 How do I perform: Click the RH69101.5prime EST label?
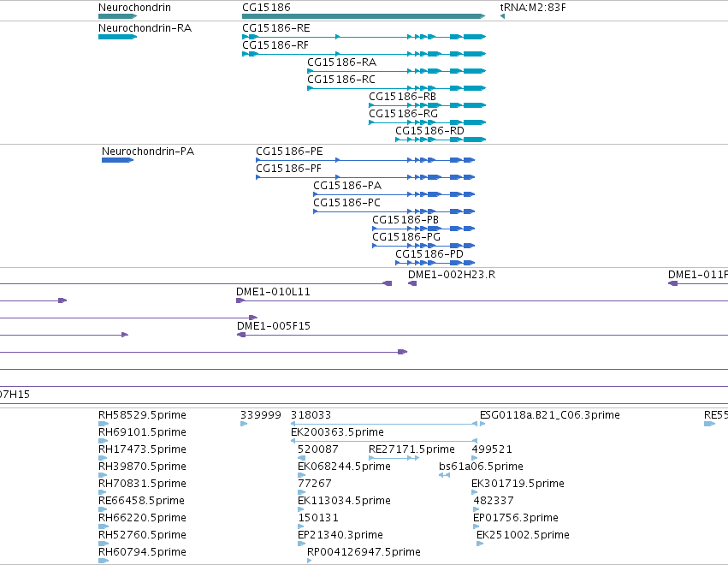pyautogui.click(x=142, y=432)
